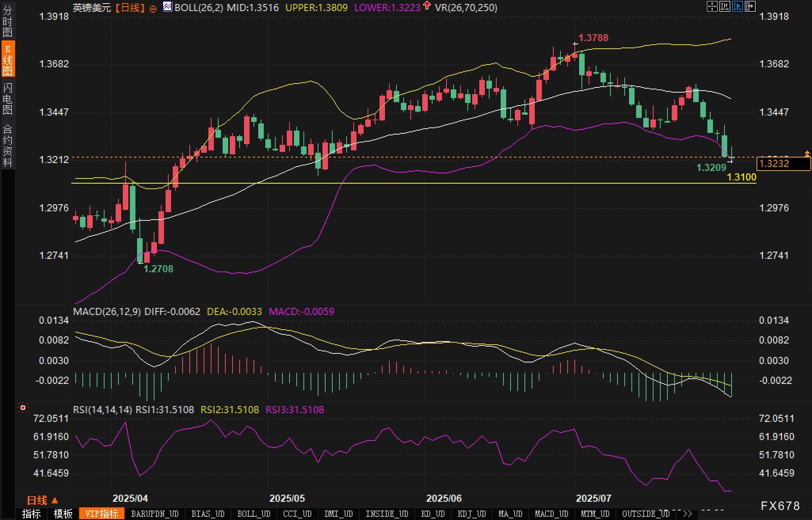Click the red sun icon beside RSI

tap(23, 408)
